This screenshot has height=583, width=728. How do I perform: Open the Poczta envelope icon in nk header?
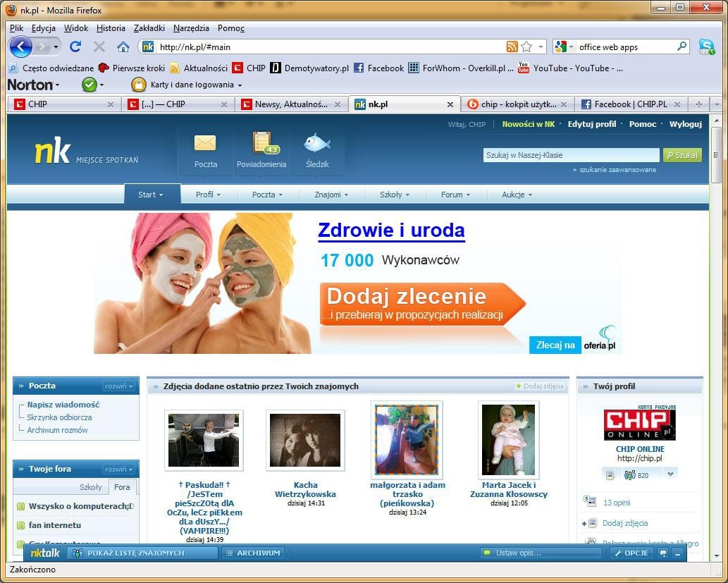click(x=205, y=143)
